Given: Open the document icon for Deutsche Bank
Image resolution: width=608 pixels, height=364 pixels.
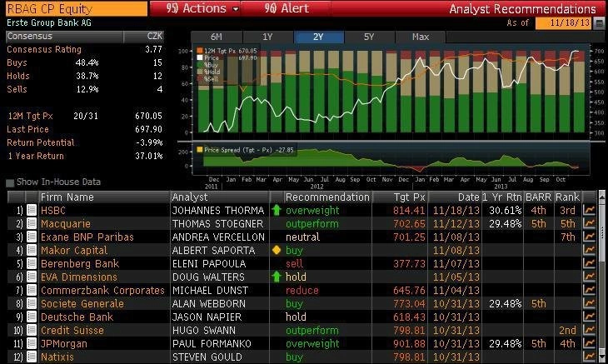Looking at the screenshot, I should tap(32, 317).
